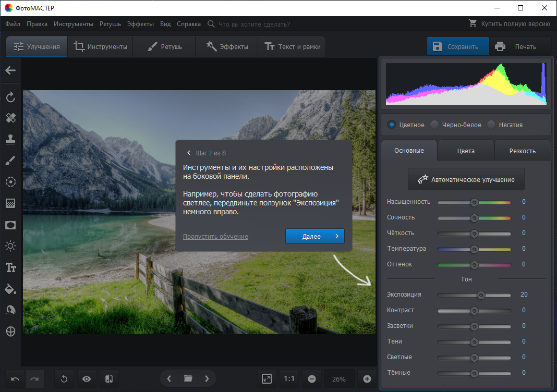The height and width of the screenshot is (392, 557).
Task: Select the paint bucket fill icon
Action: tap(10, 289)
